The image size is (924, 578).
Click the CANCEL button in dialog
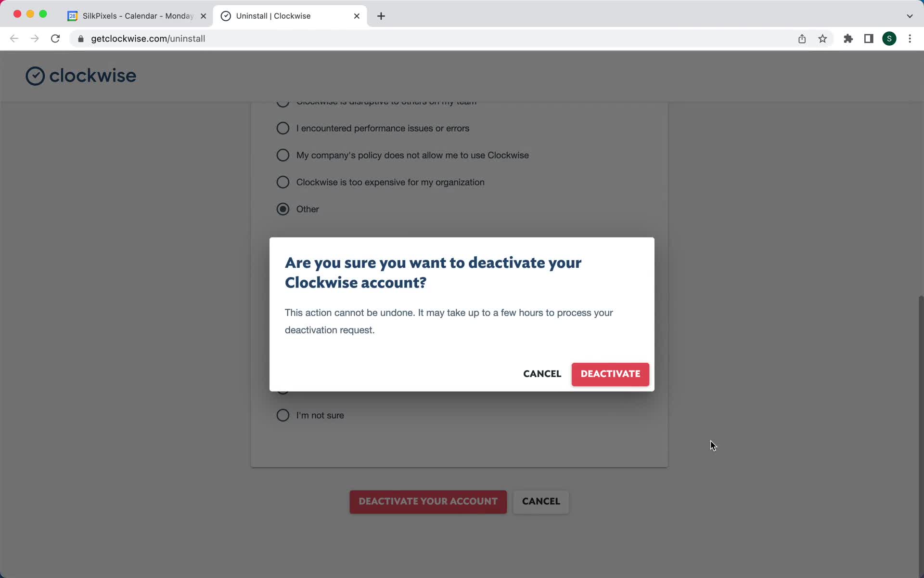pos(542,374)
